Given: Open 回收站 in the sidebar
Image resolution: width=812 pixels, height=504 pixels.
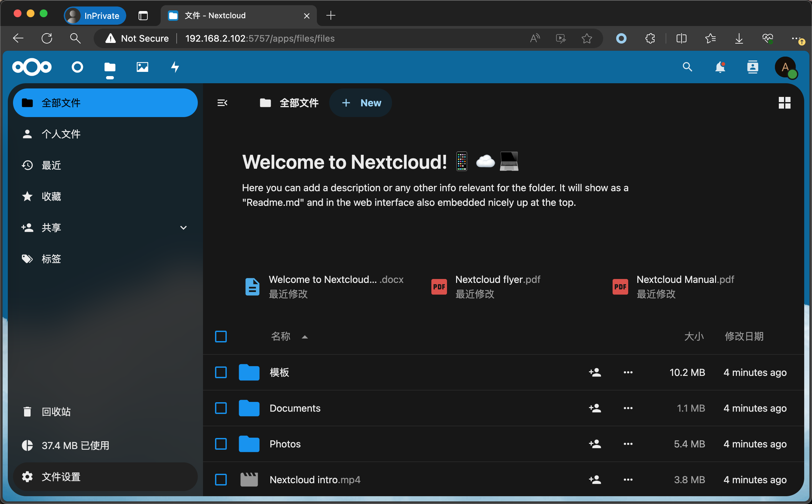Looking at the screenshot, I should point(56,412).
